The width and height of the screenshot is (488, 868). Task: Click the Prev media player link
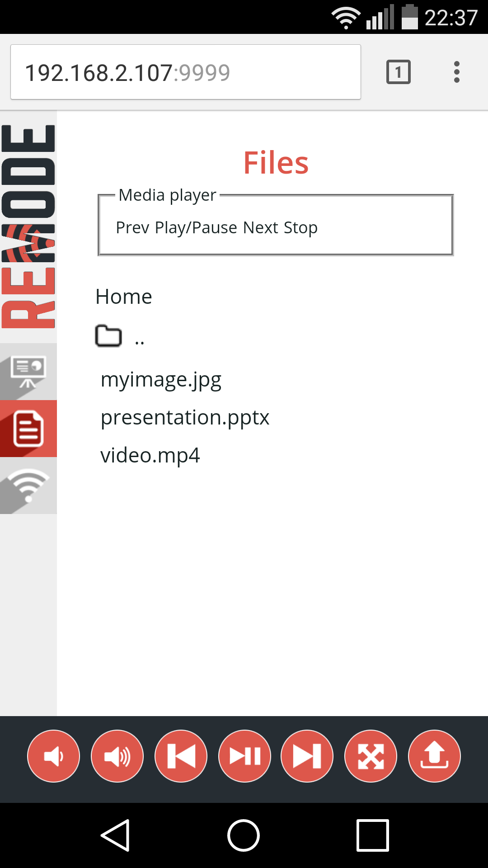point(132,227)
